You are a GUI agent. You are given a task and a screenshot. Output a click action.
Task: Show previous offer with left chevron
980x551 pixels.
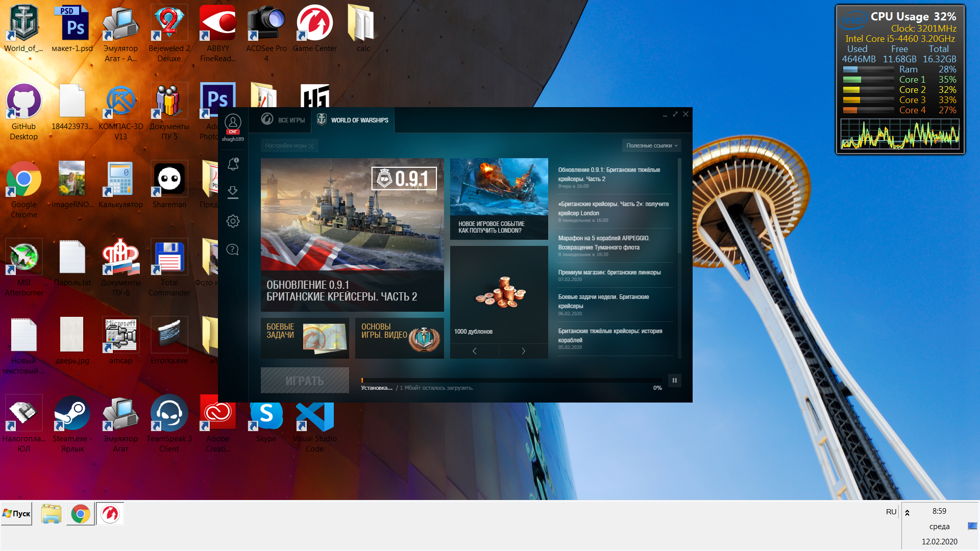pos(475,351)
